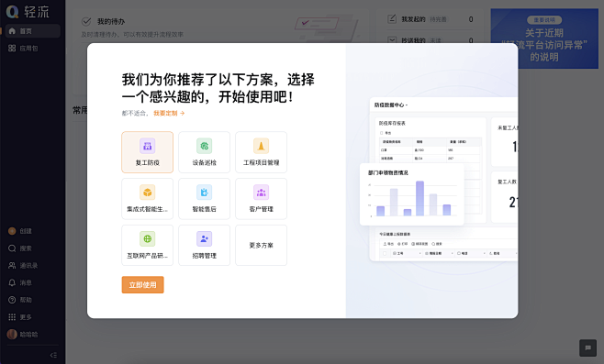604x364 pixels.
Task: Pick the 互联网产品研 solution card
Action: [x=147, y=245]
